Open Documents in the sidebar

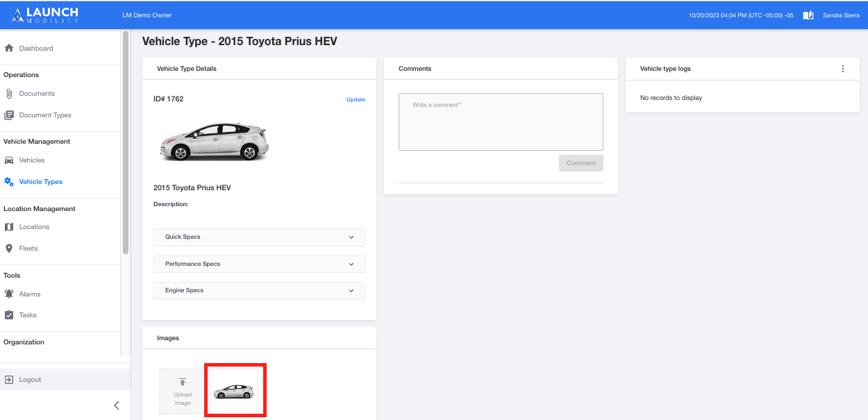[37, 94]
